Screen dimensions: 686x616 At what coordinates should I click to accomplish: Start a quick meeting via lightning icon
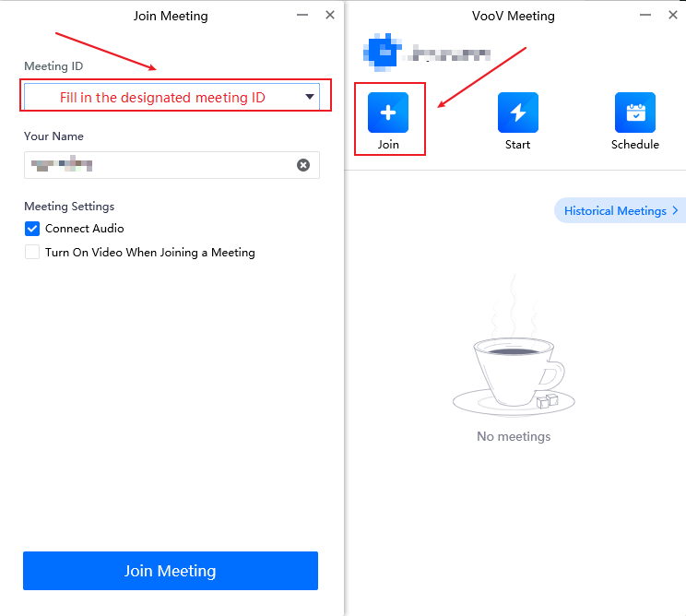(518, 113)
